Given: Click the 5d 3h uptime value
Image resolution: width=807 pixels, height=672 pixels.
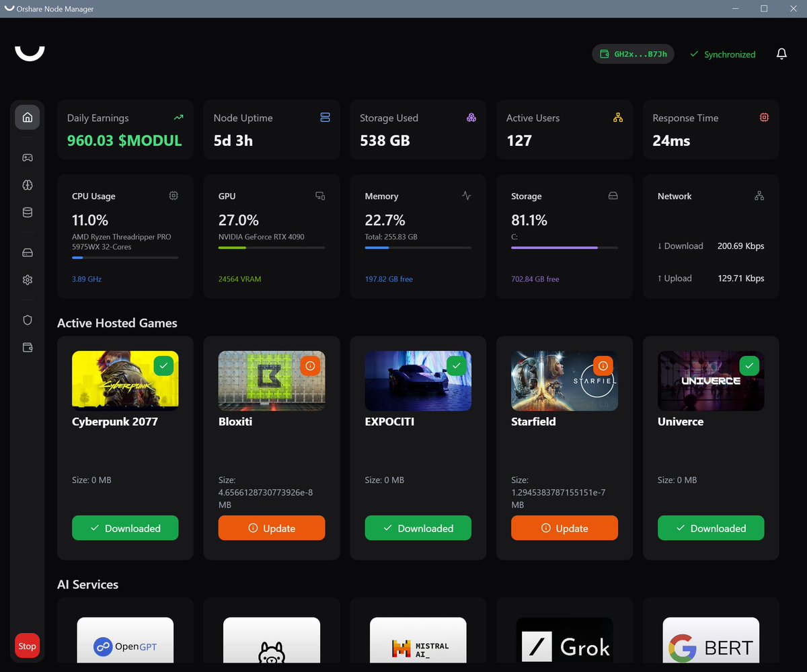Looking at the screenshot, I should coord(233,141).
